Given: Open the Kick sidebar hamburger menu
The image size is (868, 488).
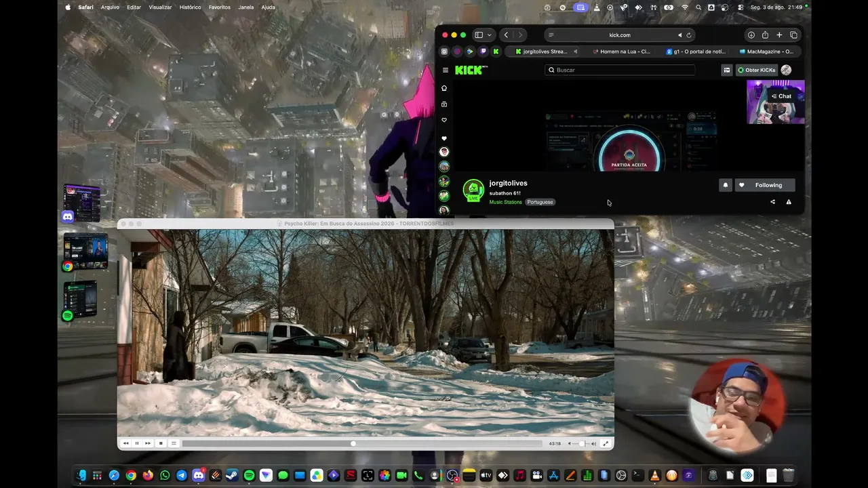Looking at the screenshot, I should (x=446, y=70).
